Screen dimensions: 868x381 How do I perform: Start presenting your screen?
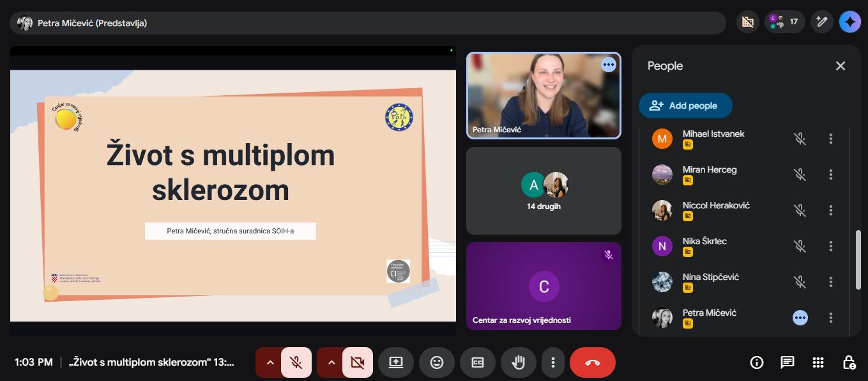396,362
